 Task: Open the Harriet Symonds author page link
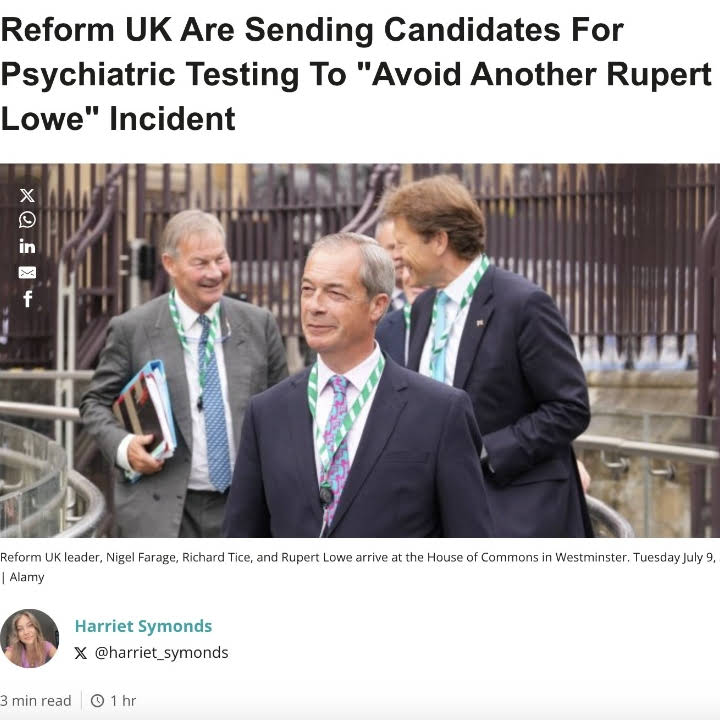(x=143, y=626)
